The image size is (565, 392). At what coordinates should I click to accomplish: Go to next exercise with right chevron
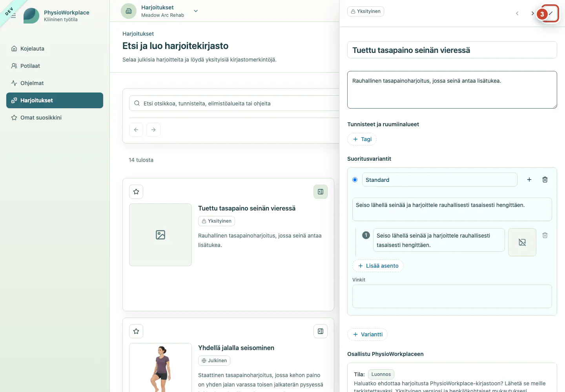tap(532, 13)
